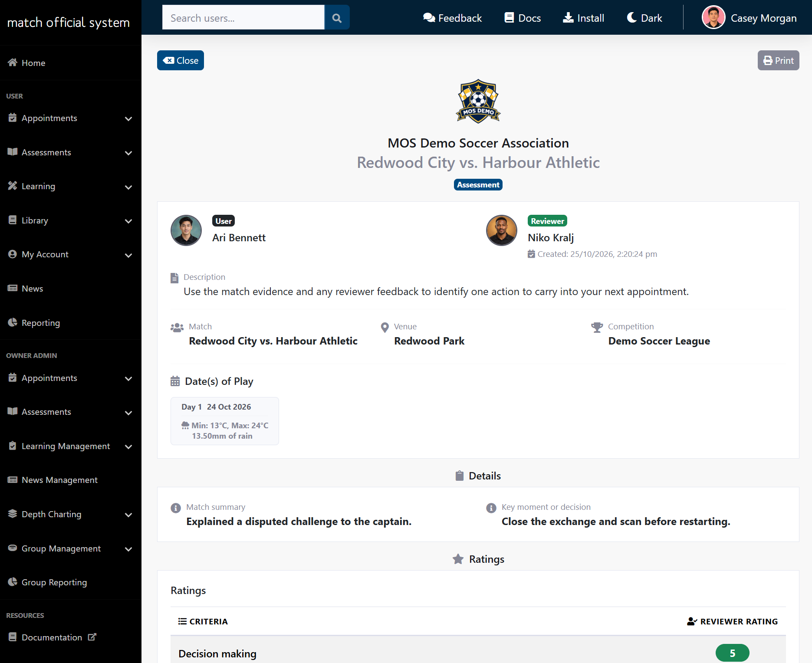This screenshot has width=812, height=663.
Task: Expand the Depth Charting menu chevron
Action: tap(128, 515)
